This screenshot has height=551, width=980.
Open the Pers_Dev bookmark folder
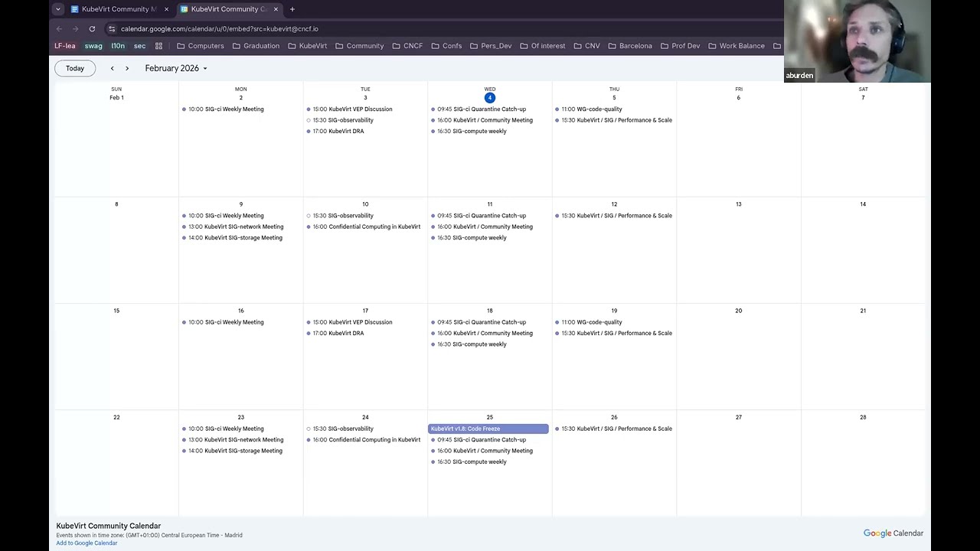point(490,46)
